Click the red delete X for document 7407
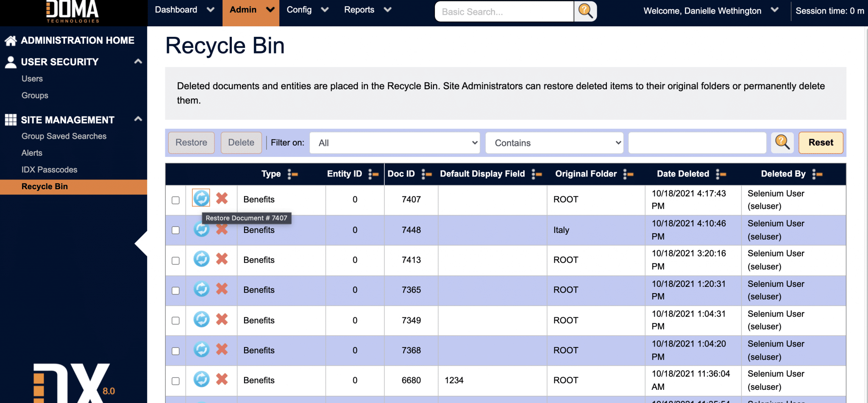The image size is (868, 403). click(x=222, y=198)
